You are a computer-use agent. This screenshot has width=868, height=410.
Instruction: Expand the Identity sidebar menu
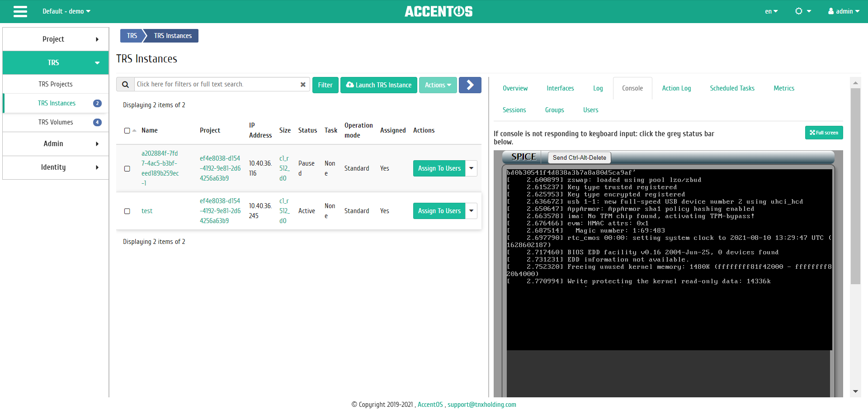click(x=56, y=167)
